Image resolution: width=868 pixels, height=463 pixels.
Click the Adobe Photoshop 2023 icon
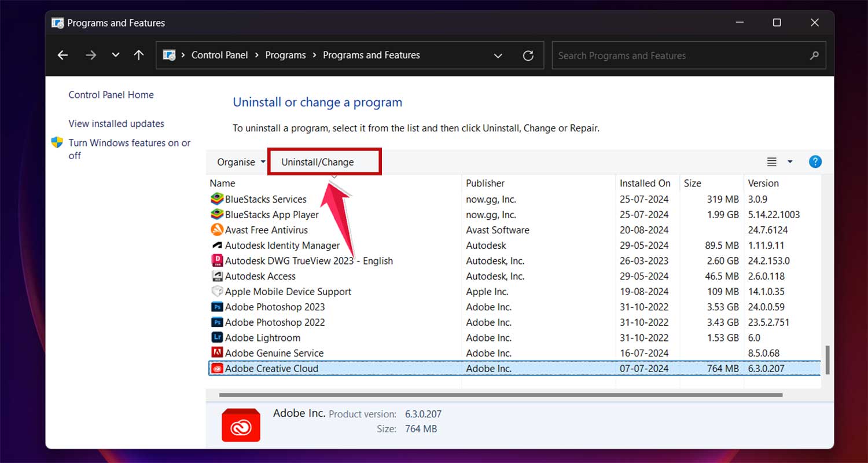click(217, 307)
